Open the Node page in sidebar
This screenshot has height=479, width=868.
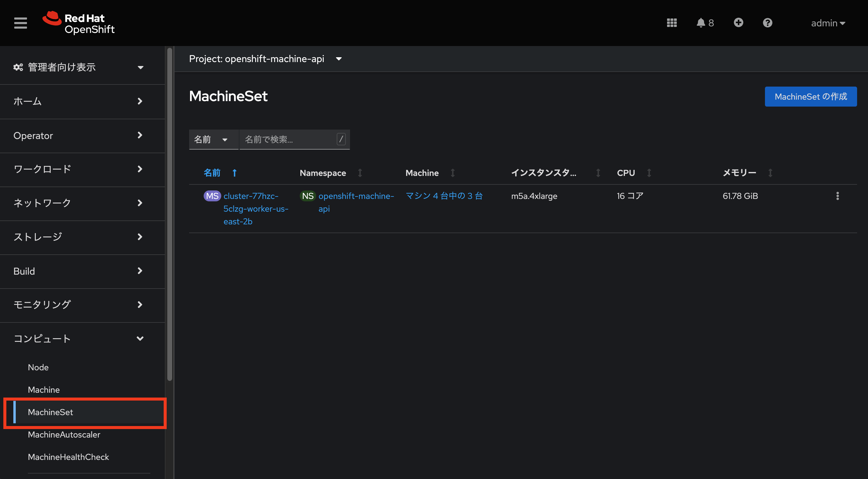(x=38, y=367)
